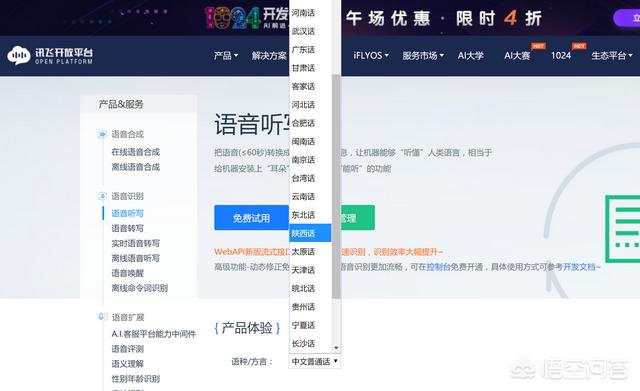Open the 产品 navigation dropdown
Screen dimensions: 640x391
click(x=226, y=56)
